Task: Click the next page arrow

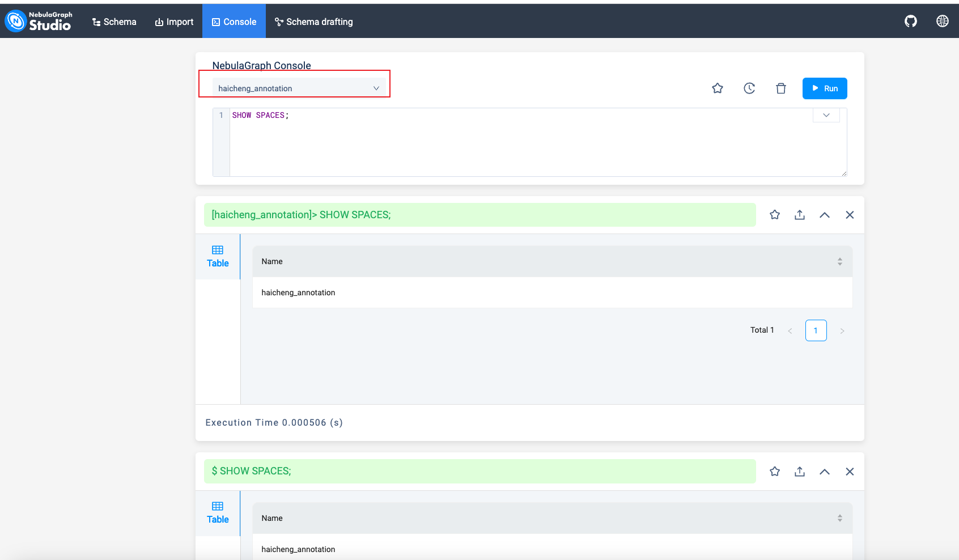Action: pos(842,331)
